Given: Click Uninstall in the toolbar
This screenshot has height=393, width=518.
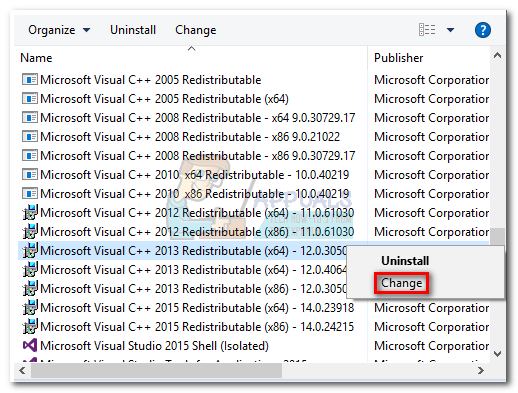Looking at the screenshot, I should pyautogui.click(x=133, y=30).
